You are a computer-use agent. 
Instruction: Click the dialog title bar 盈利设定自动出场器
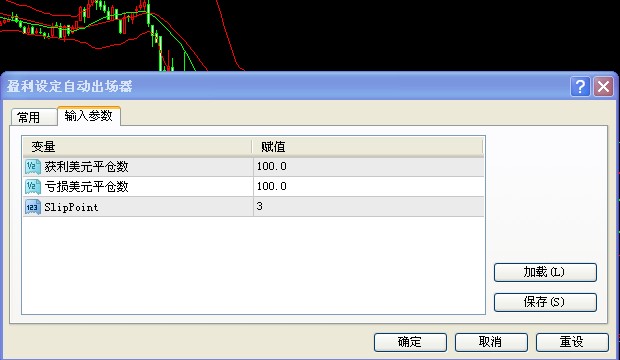(285, 86)
